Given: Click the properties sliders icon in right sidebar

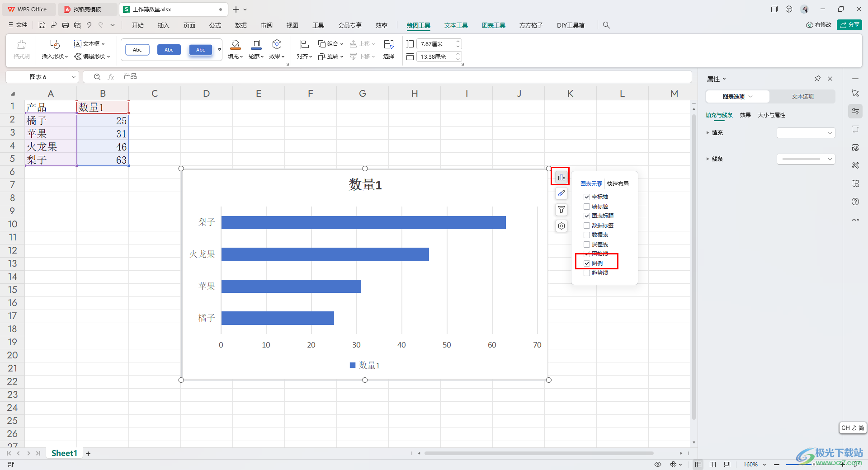Looking at the screenshot, I should [855, 111].
